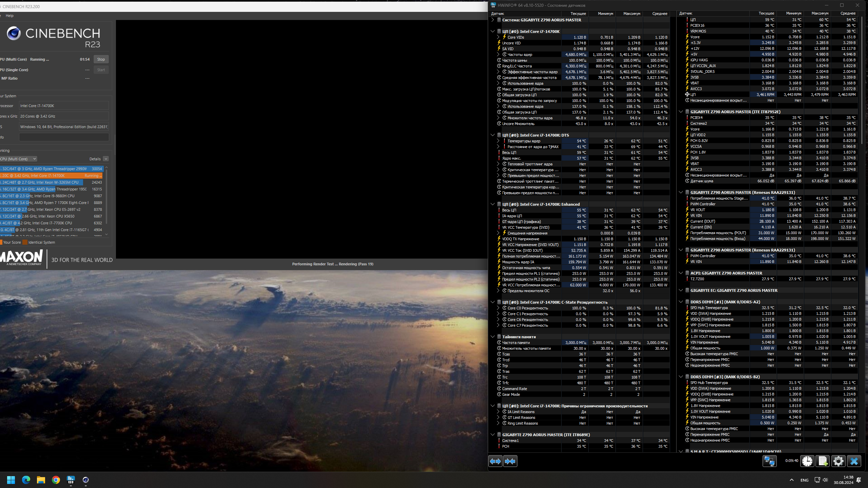Click the collapse columns arrows icon in HWiNFO
This screenshot has height=488, width=868.
click(510, 461)
